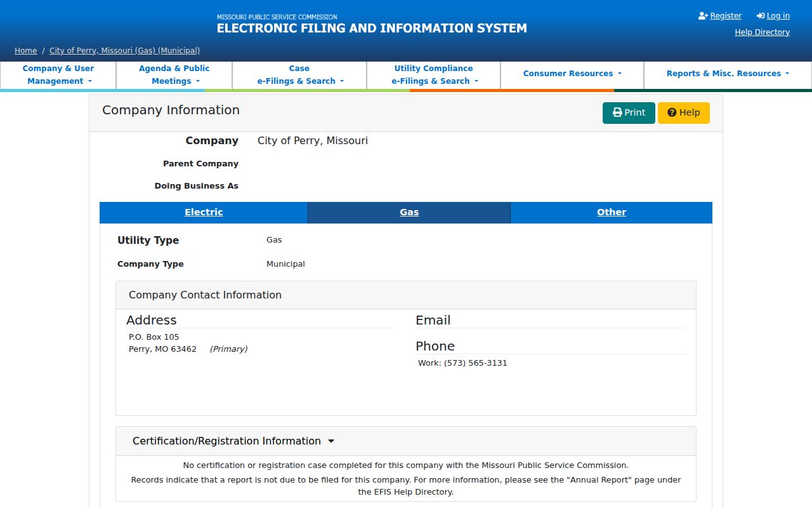Expand Utility Compliance e-Filings & Search menu
Screen dimensions: 812x508
tap(433, 75)
